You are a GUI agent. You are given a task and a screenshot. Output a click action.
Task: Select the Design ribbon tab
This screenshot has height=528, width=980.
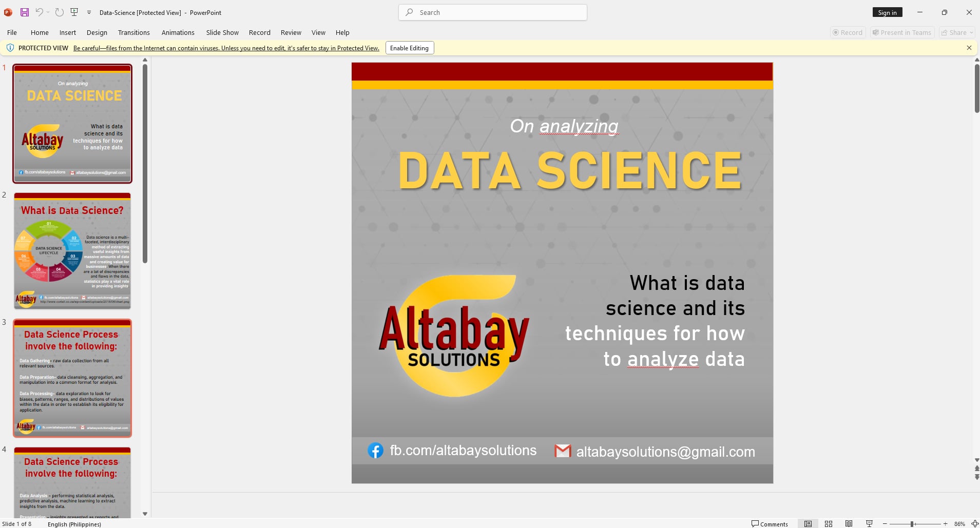pos(97,32)
